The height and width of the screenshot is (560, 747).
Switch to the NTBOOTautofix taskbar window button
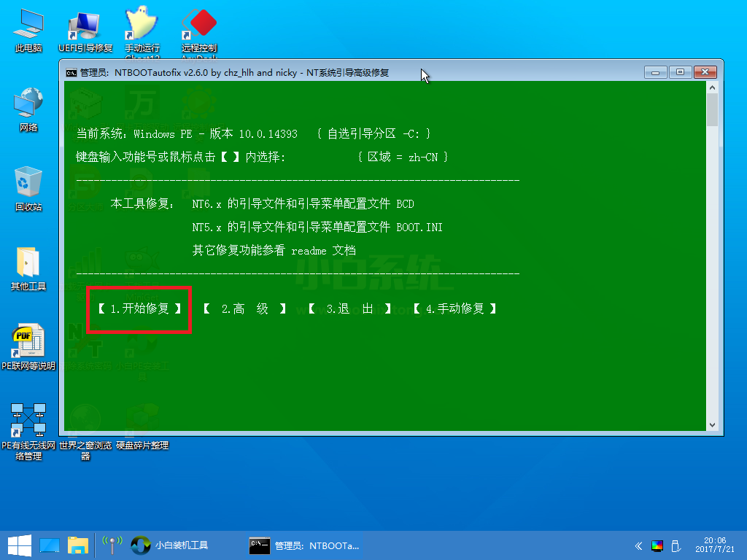coord(304,545)
